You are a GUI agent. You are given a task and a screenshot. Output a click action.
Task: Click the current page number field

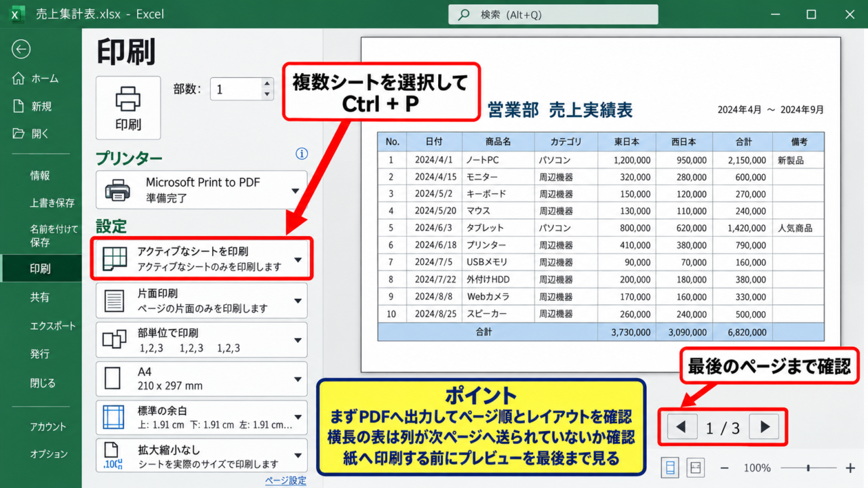709,428
